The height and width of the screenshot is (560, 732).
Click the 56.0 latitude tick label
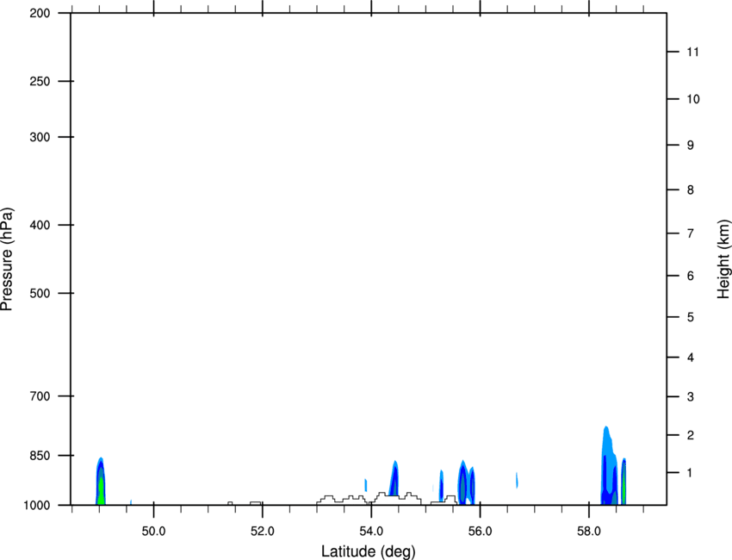point(480,532)
